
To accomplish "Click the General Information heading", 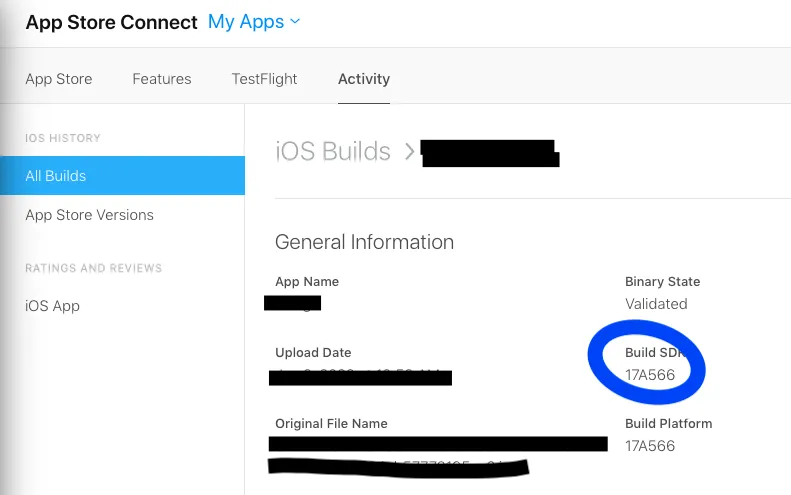I will [364, 242].
